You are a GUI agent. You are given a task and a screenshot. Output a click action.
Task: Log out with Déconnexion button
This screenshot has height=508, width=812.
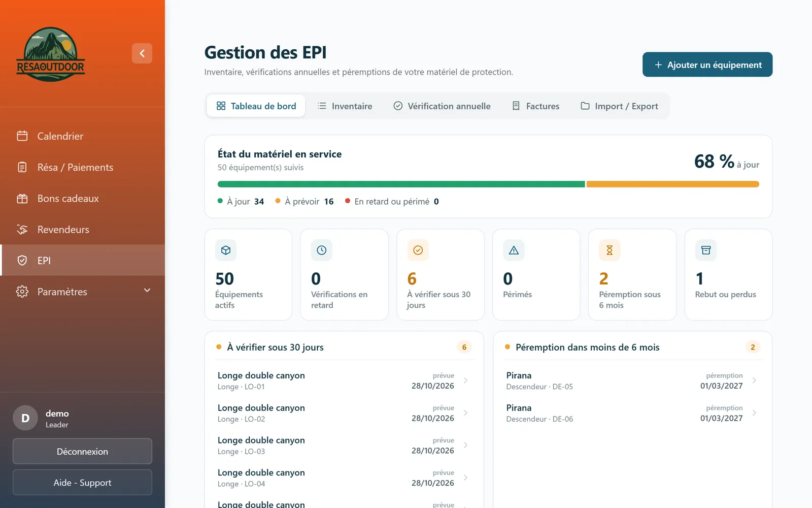82,451
